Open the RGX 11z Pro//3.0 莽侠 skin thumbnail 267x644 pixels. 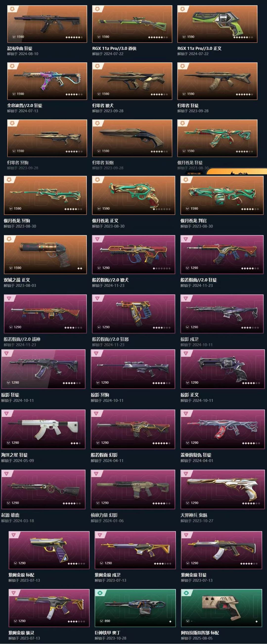[132, 24]
